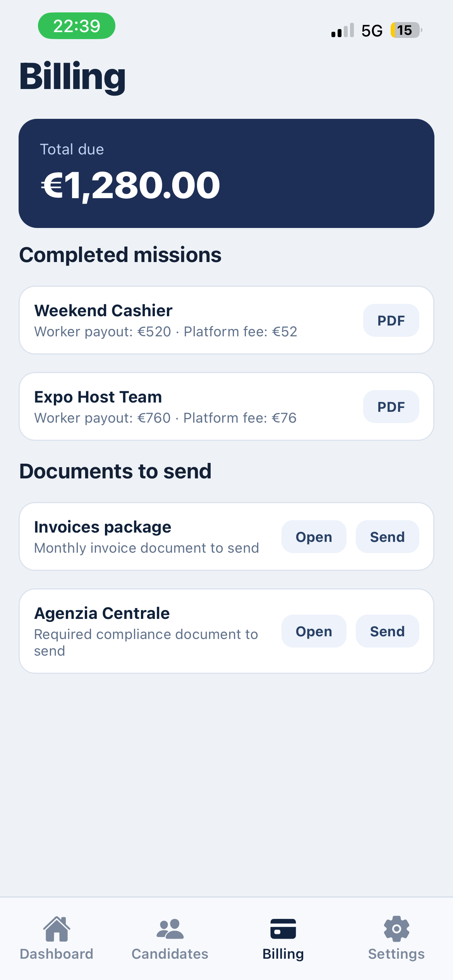The image size is (453, 980).
Task: Download the Weekend Cashier PDF
Action: tap(391, 320)
